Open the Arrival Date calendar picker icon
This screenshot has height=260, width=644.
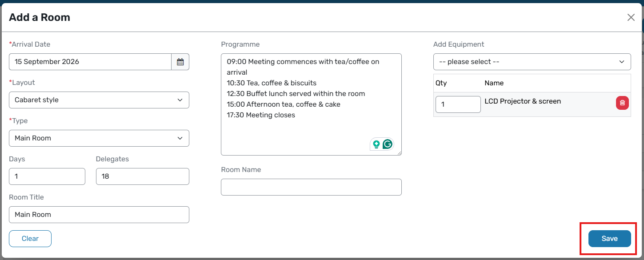(x=180, y=62)
